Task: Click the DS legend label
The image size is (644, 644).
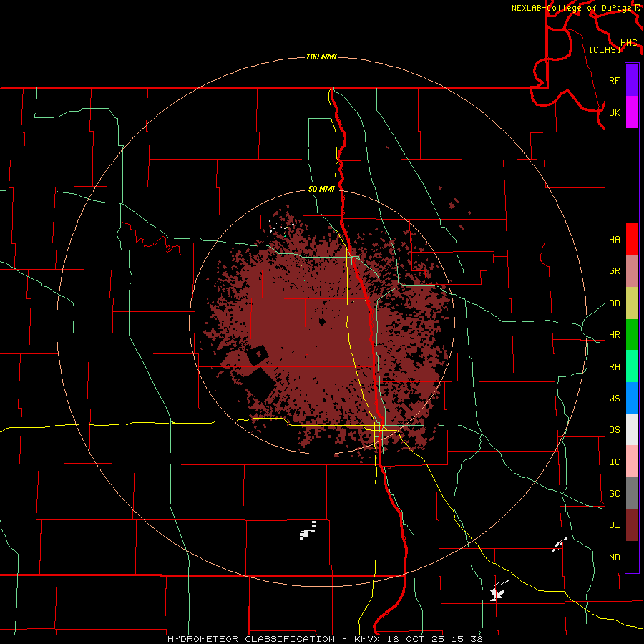Action: (x=614, y=430)
